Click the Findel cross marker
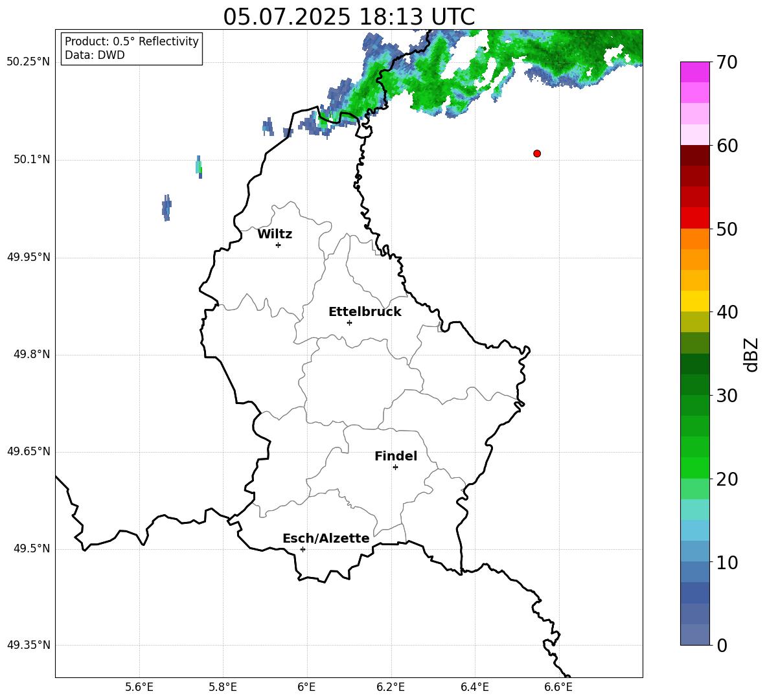This screenshot has height=700, width=767. pos(395,468)
